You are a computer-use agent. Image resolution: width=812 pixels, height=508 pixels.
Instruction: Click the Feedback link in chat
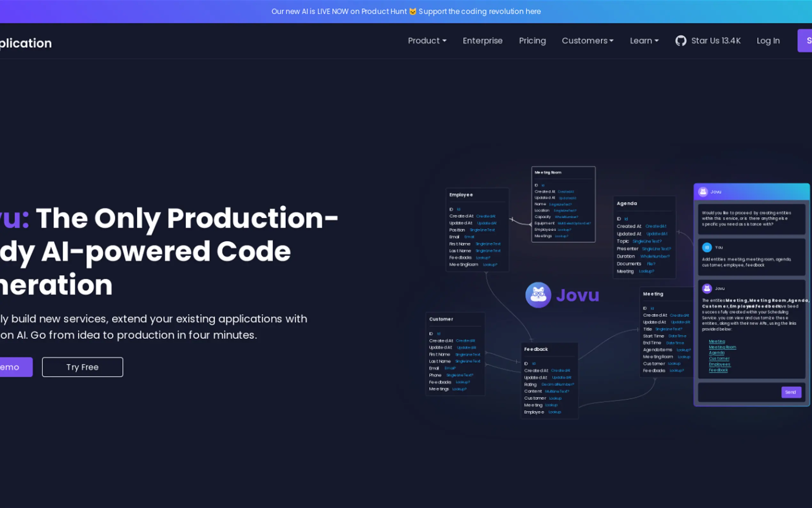click(718, 370)
